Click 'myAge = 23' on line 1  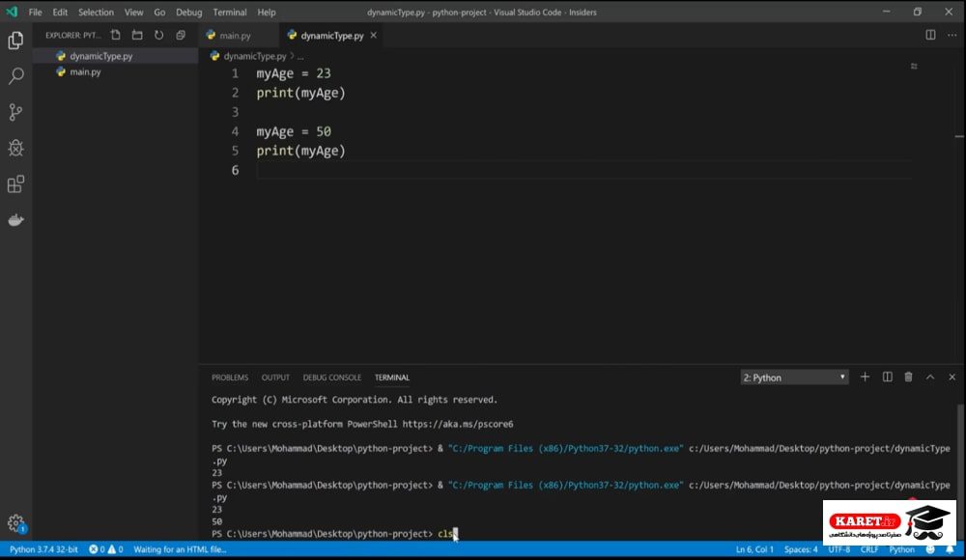(x=294, y=73)
